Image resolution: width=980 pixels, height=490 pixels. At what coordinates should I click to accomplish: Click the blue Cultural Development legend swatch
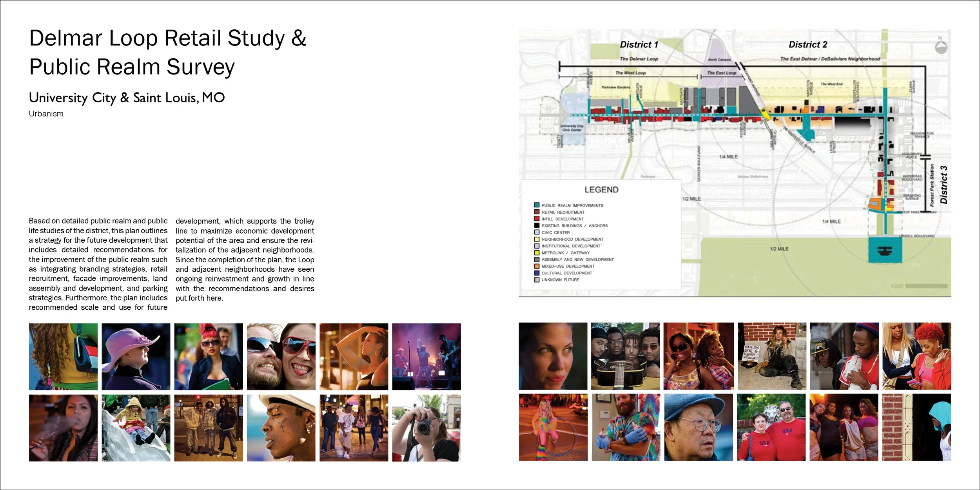537,273
